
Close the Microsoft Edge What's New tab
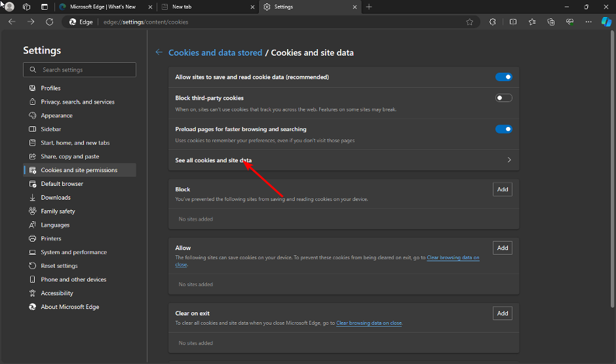pos(151,7)
